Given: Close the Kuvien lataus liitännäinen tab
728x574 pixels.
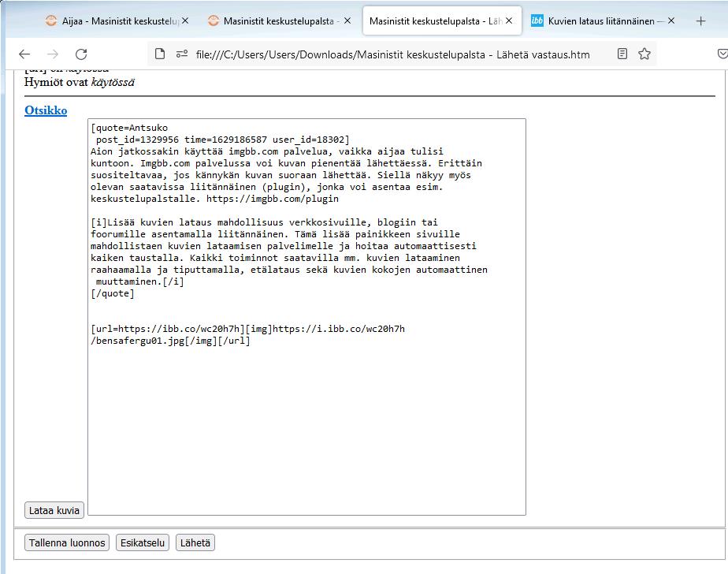Looking at the screenshot, I should click(671, 21).
